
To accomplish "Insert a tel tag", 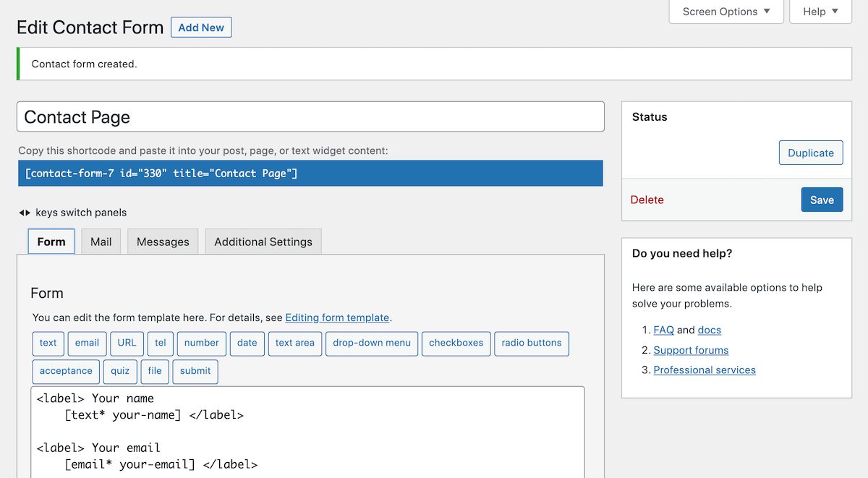I will [161, 343].
